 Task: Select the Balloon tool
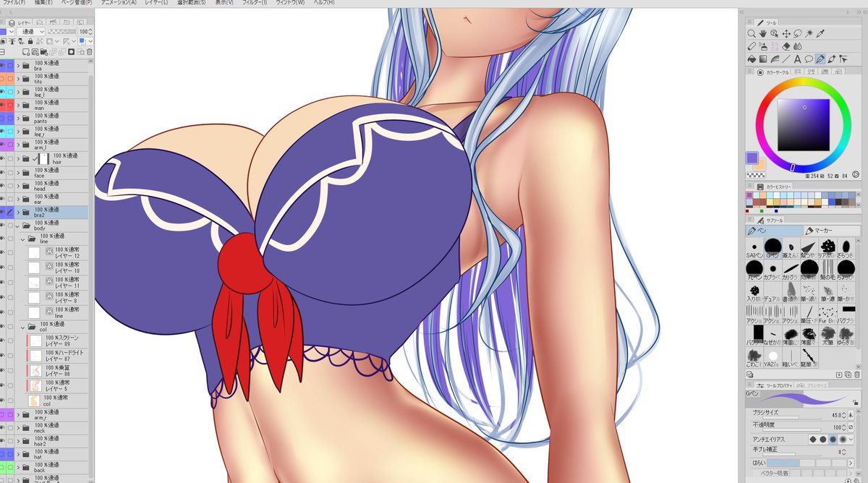809,59
